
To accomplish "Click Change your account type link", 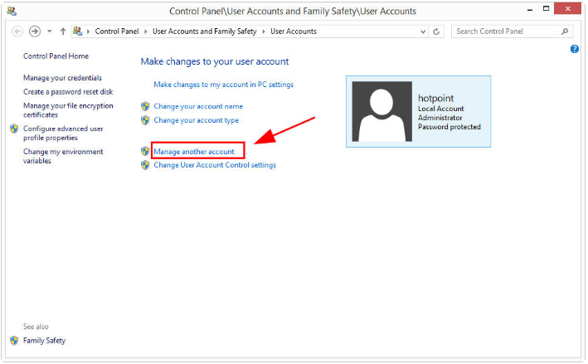I will [196, 120].
